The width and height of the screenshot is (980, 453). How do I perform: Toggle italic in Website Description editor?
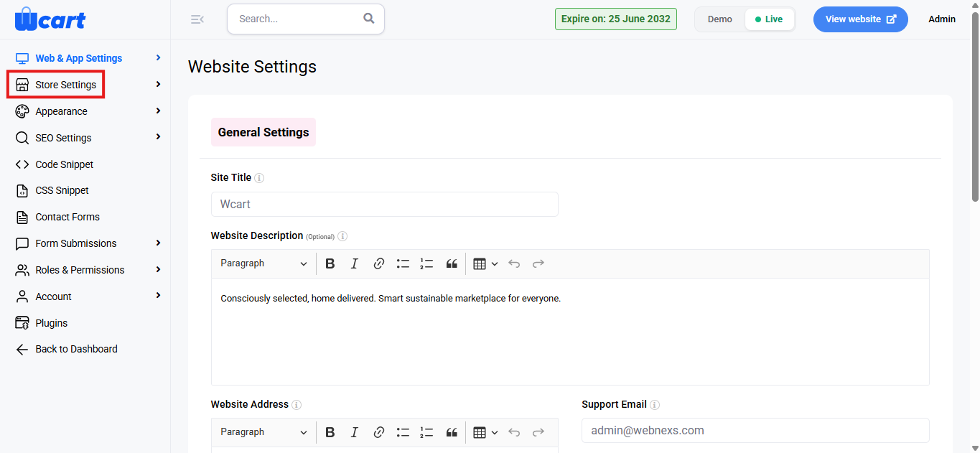click(x=354, y=263)
